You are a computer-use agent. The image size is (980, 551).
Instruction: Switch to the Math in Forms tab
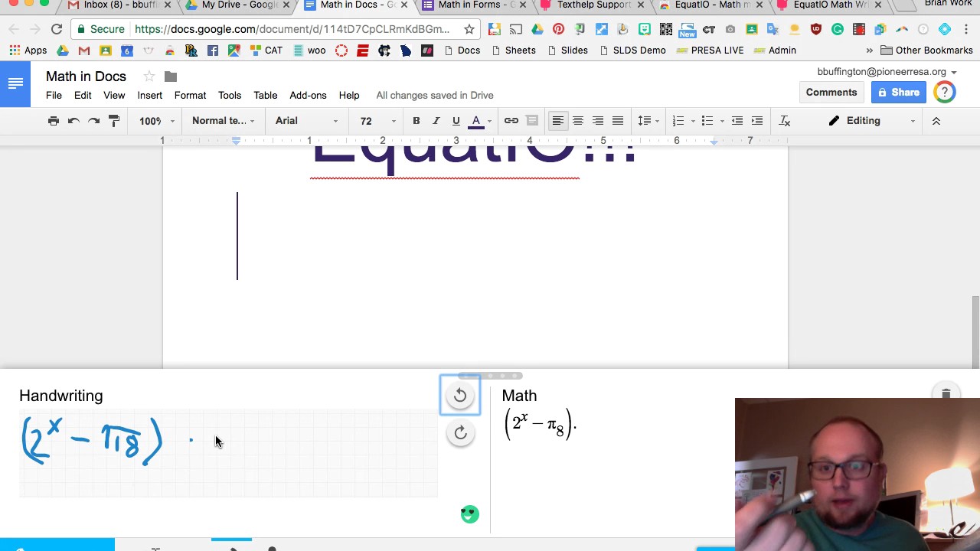pos(475,5)
